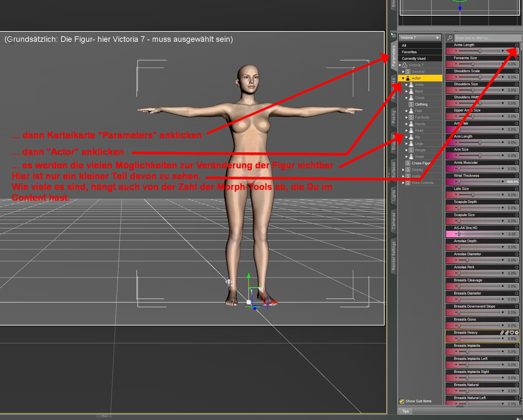Switch to the Parameters tab

tap(394, 56)
